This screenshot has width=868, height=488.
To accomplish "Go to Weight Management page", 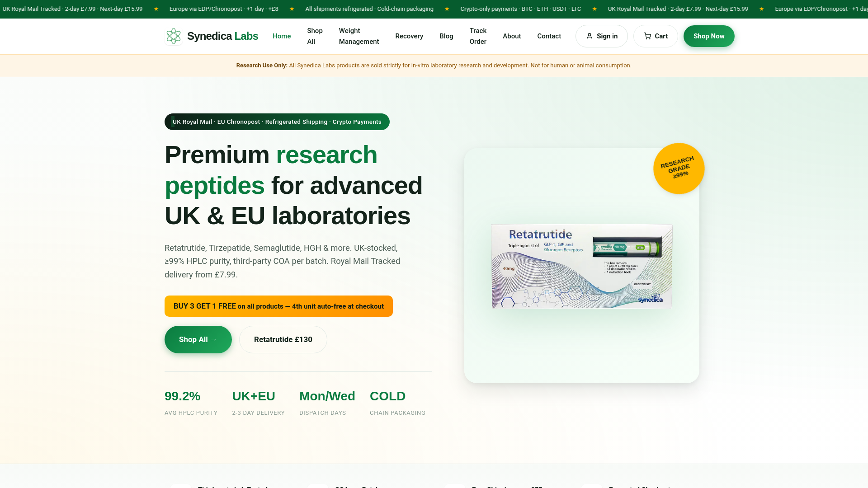I will [x=359, y=36].
